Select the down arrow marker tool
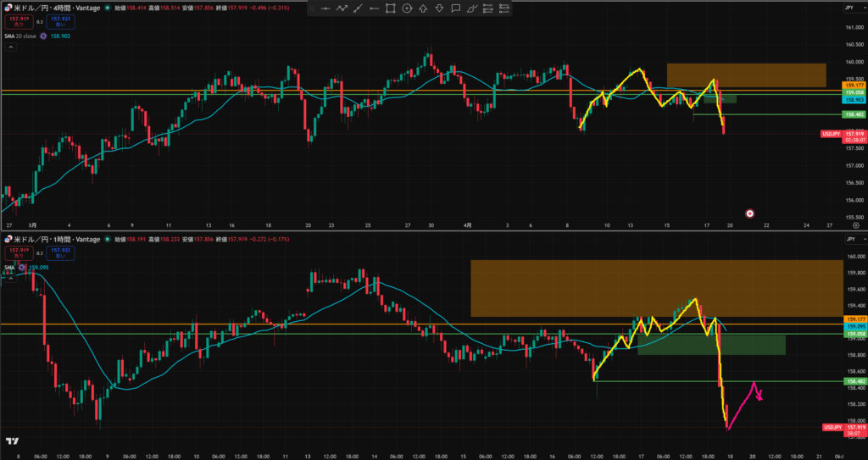Viewport: 868px width, 460px height. (x=439, y=8)
